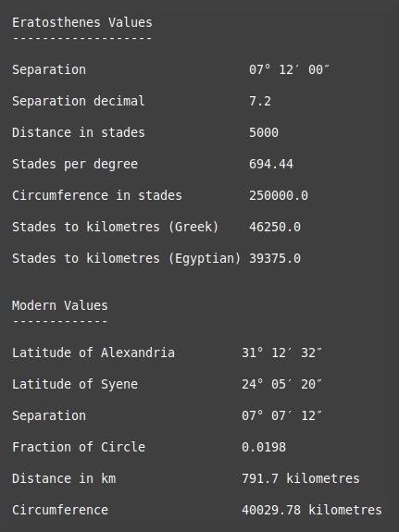399x532 pixels.
Task: Select the value 694.44
Action: [271, 164]
